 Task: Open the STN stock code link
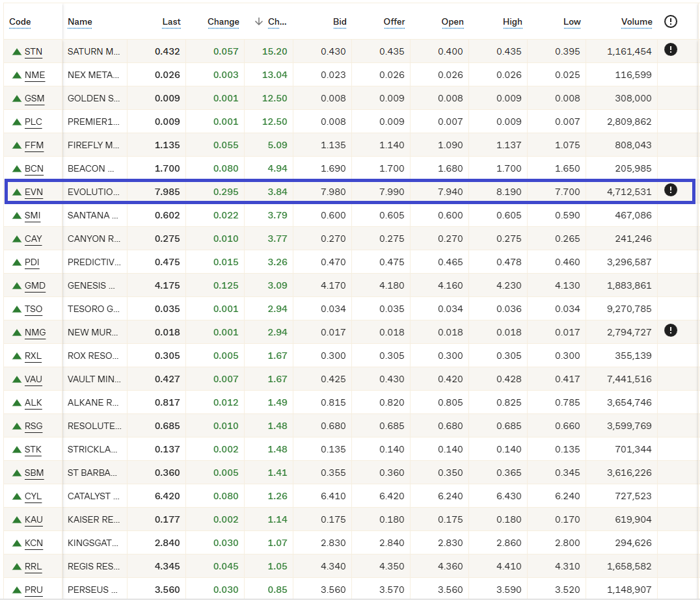(x=33, y=51)
